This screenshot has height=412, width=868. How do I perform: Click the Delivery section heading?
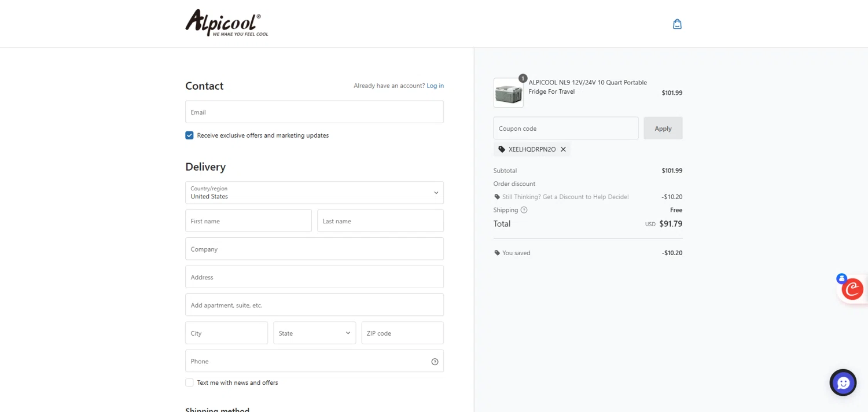205,167
